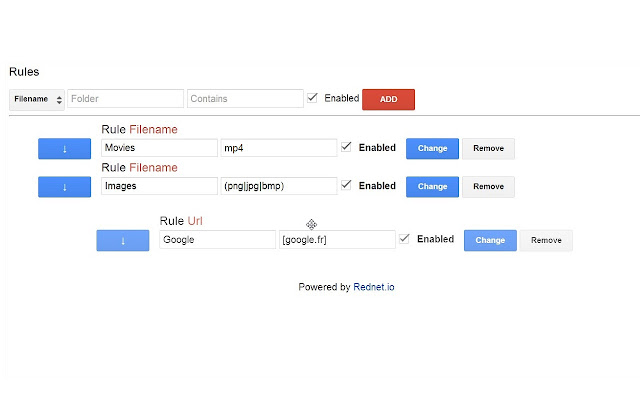Click the Images folder name field

click(x=159, y=186)
